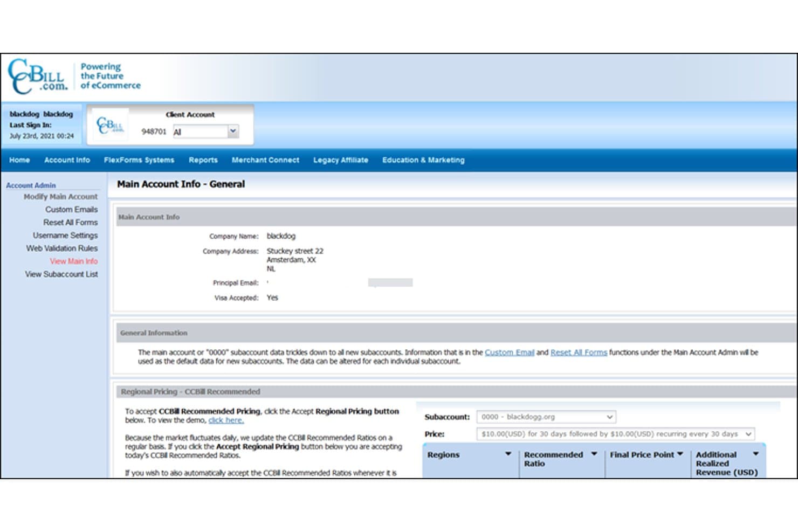The width and height of the screenshot is (798, 532).
Task: Click the 'Amsterdam, XX' address line
Action: pos(291,260)
